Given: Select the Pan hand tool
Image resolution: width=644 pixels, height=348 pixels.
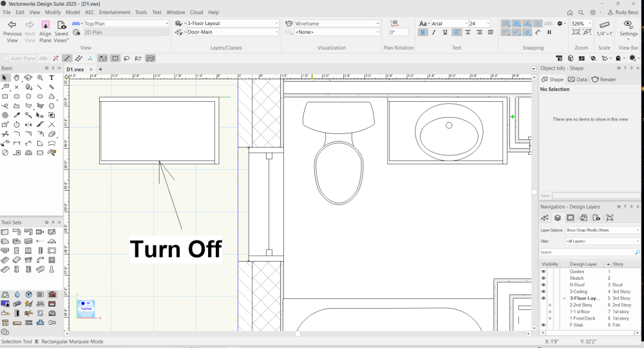Looking at the screenshot, I should click(17, 78).
